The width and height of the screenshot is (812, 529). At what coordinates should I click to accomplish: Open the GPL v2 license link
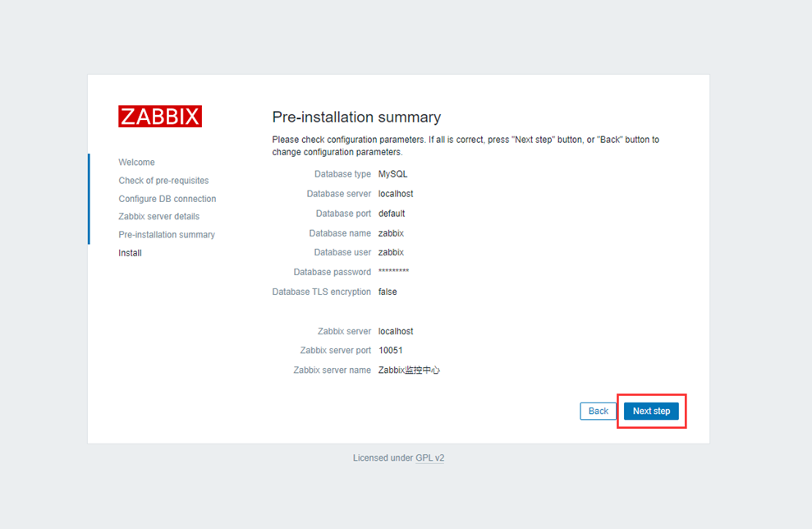(430, 458)
